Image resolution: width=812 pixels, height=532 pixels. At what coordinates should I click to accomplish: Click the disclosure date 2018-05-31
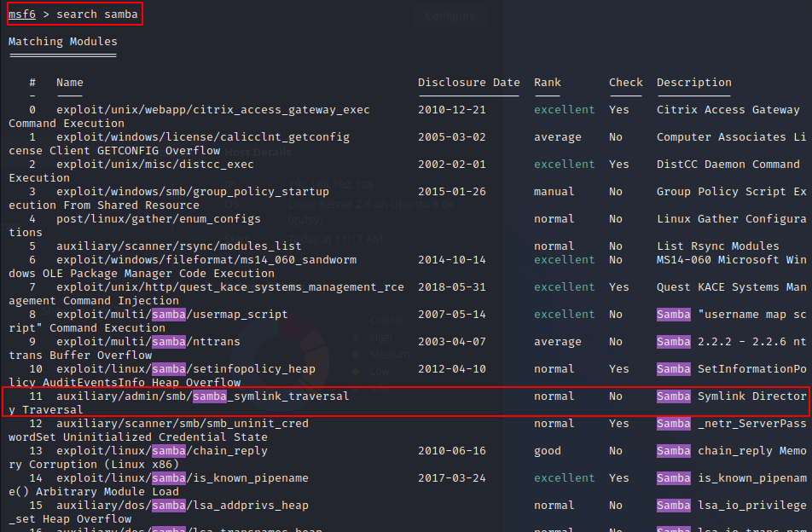point(451,287)
